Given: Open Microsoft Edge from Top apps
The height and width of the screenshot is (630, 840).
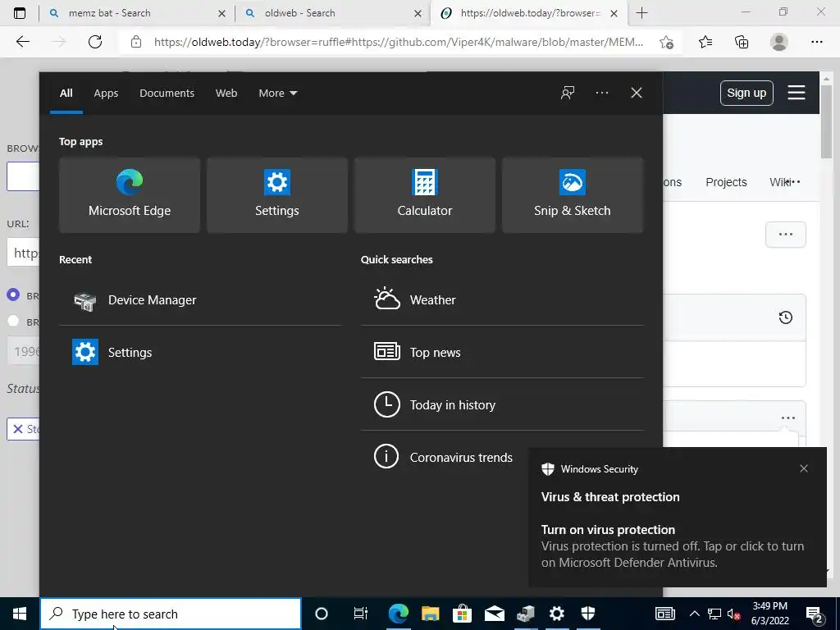Looking at the screenshot, I should tap(130, 195).
